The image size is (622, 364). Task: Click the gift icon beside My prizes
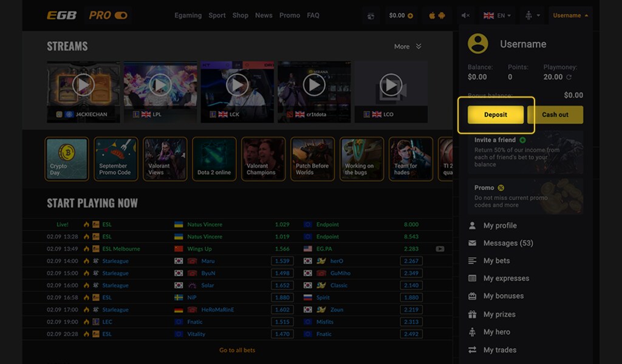(x=473, y=314)
